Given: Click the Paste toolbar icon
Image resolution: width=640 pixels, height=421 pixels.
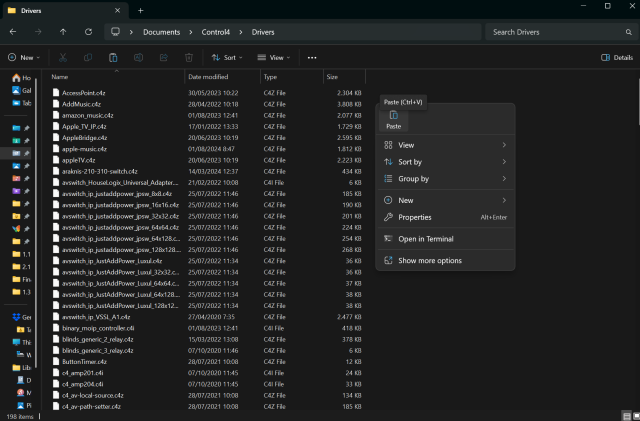Looking at the screenshot, I should click(113, 58).
